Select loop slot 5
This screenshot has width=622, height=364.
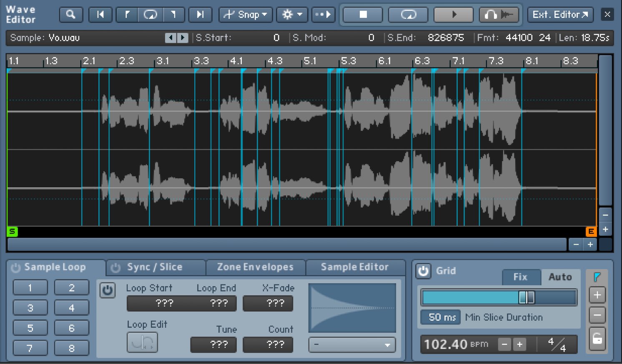click(30, 328)
